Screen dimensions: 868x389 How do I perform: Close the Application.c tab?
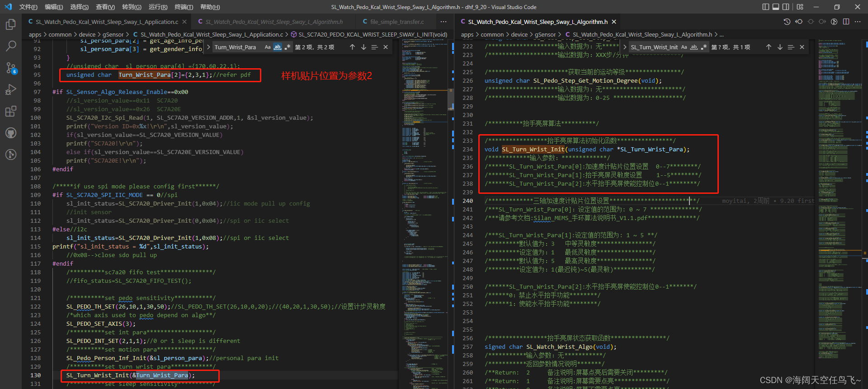coord(184,22)
